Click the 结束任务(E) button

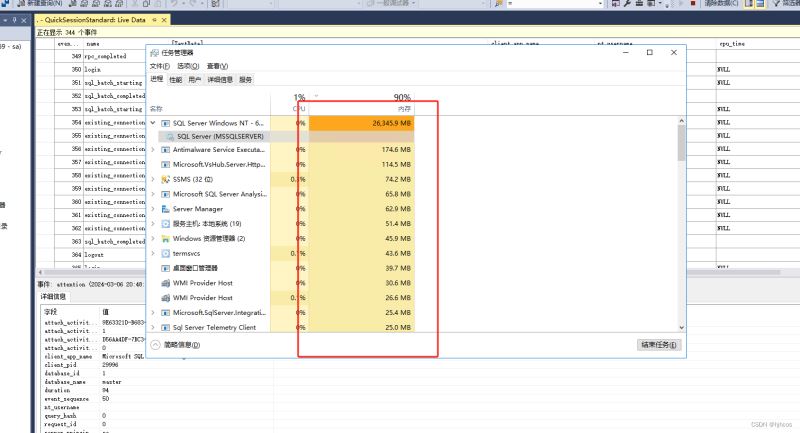(x=658, y=345)
